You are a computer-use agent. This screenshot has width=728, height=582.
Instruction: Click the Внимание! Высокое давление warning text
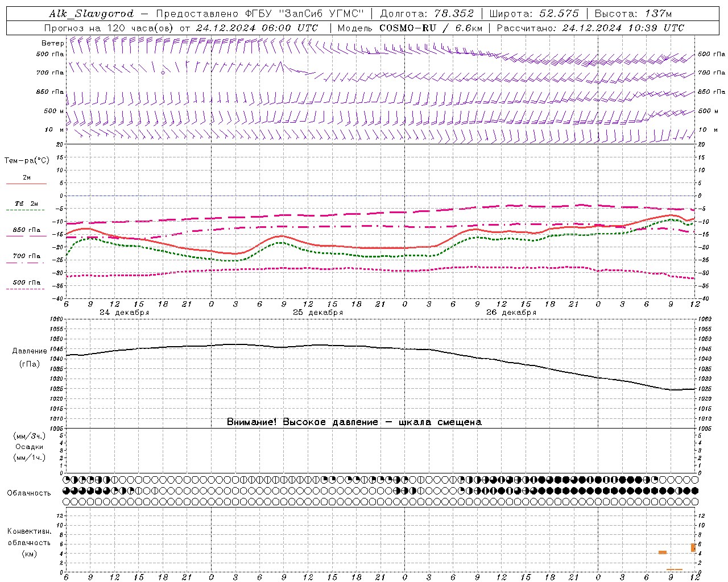tap(354, 422)
